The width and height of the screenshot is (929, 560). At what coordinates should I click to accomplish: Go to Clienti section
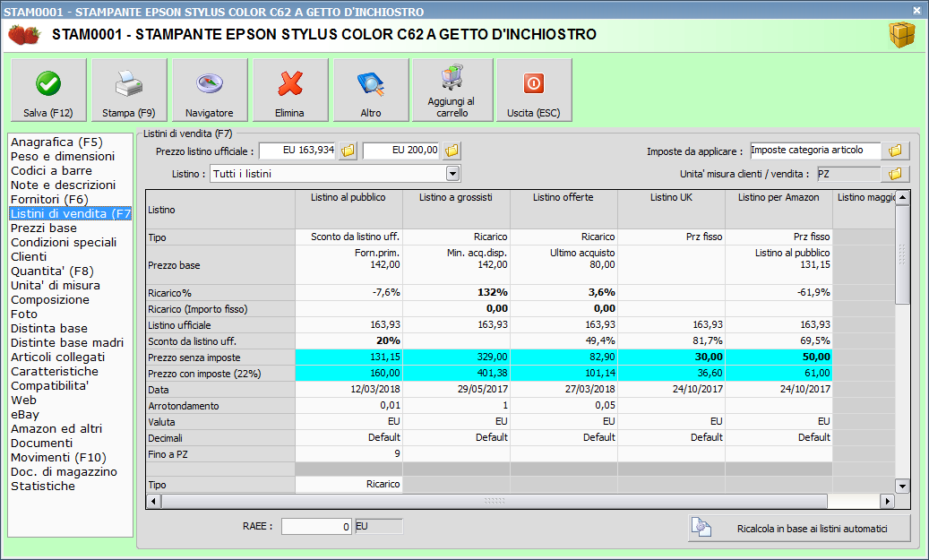pos(29,256)
